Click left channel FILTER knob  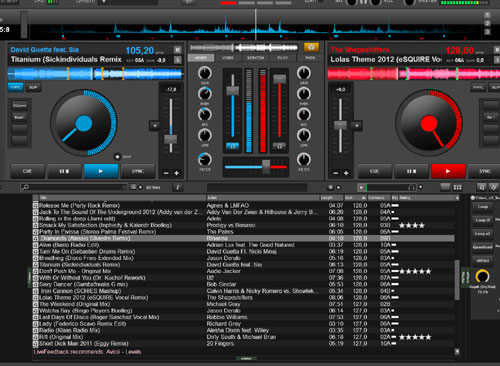pyautogui.click(x=205, y=159)
